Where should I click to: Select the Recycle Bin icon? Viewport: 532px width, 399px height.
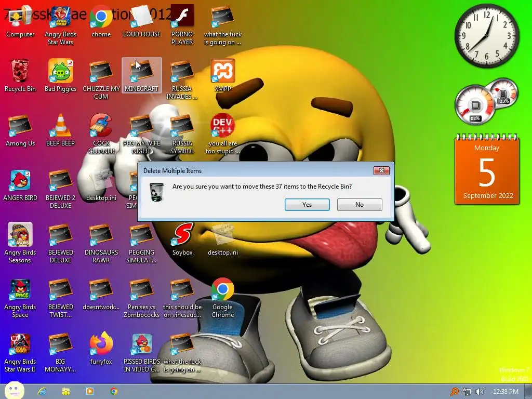click(x=20, y=76)
